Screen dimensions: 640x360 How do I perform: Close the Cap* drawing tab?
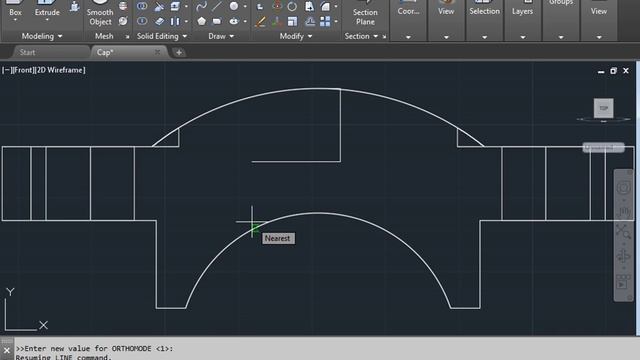coord(157,52)
